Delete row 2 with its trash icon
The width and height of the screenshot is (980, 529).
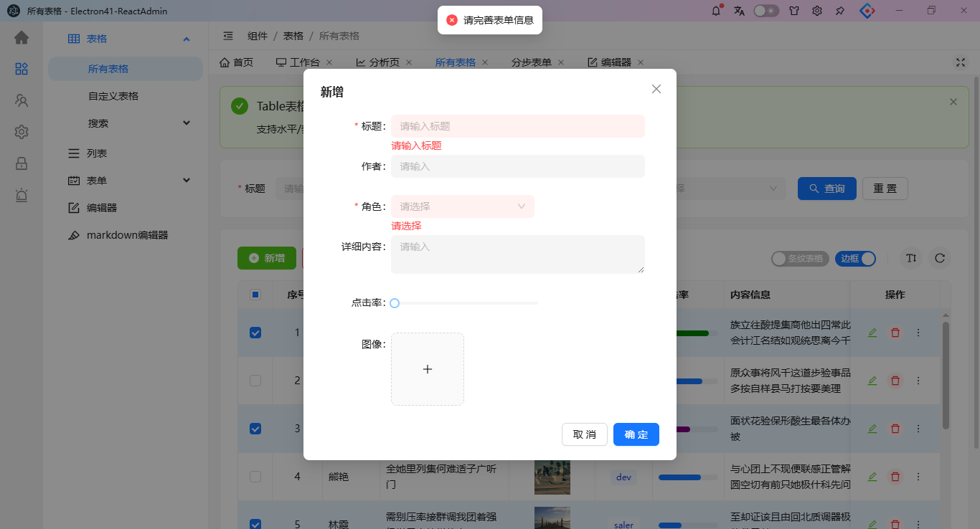[895, 381]
